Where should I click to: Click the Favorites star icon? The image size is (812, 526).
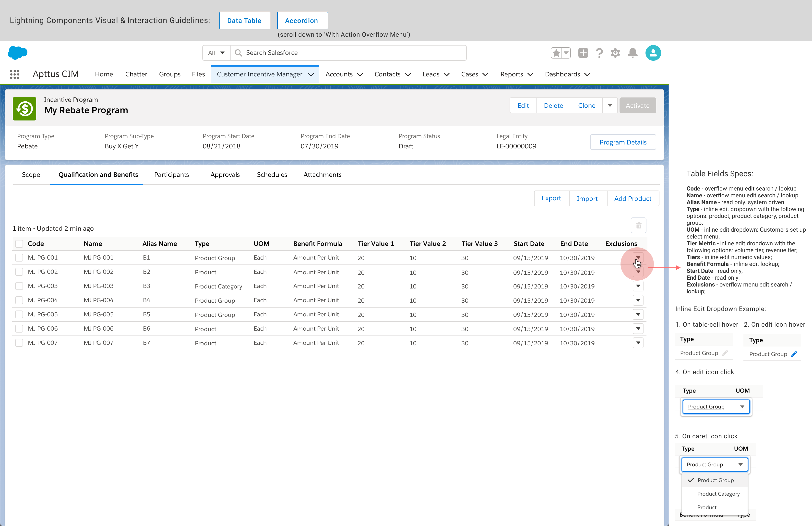556,53
